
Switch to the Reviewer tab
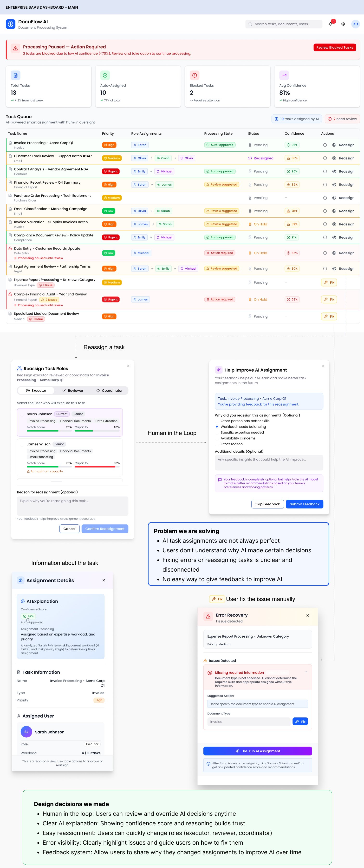[x=73, y=391]
